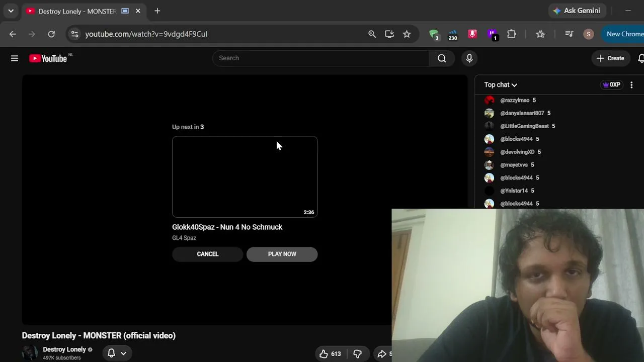Click the 2:36 duration on the thumbnail
Image resolution: width=644 pixels, height=362 pixels.
[x=309, y=212]
